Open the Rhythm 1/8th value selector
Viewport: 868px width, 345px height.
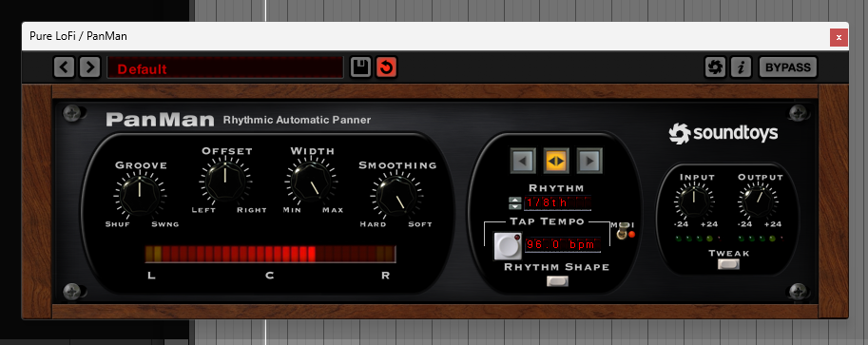557,202
